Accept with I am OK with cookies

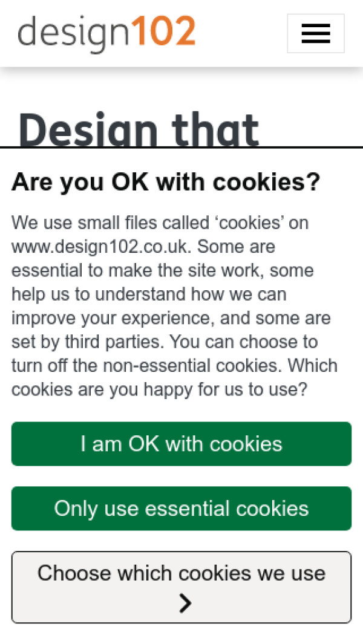click(x=181, y=444)
